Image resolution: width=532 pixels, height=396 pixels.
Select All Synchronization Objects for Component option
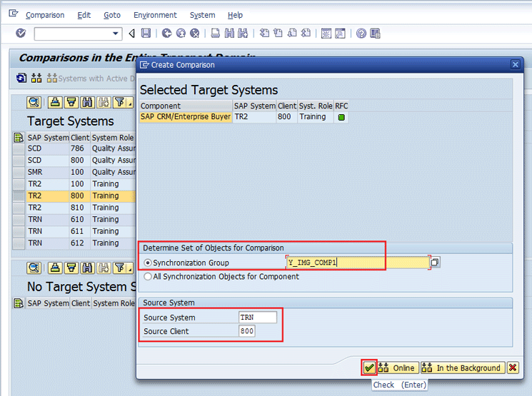point(148,276)
